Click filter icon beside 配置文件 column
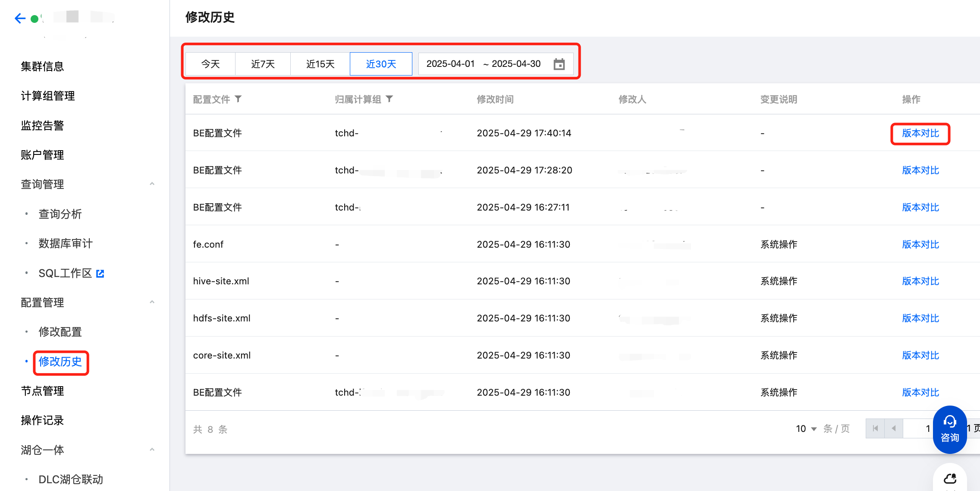Viewport: 980px width, 491px height. tap(238, 99)
